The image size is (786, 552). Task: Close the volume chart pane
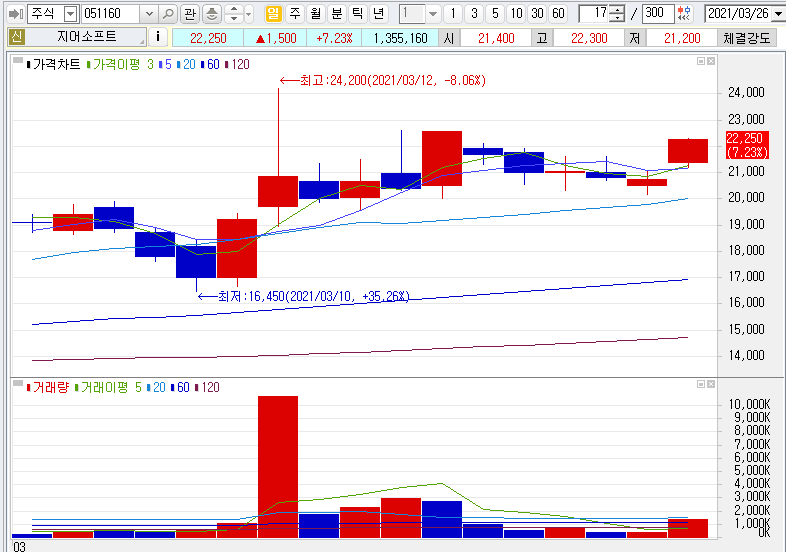click(711, 384)
